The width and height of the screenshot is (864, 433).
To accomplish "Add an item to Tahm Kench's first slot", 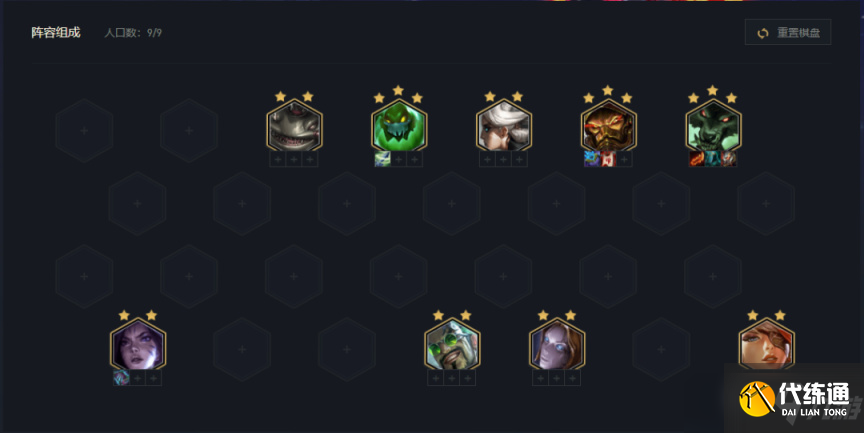I will [x=278, y=159].
